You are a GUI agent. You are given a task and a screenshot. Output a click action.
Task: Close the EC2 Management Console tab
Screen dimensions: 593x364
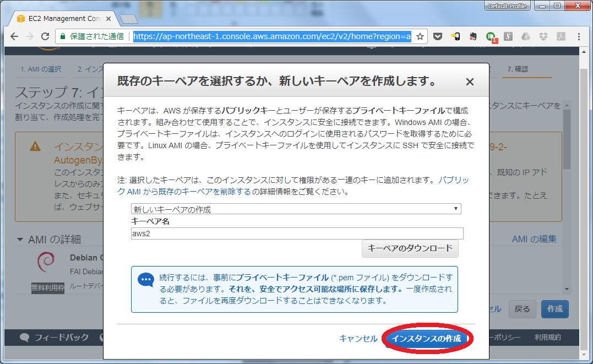(x=108, y=19)
